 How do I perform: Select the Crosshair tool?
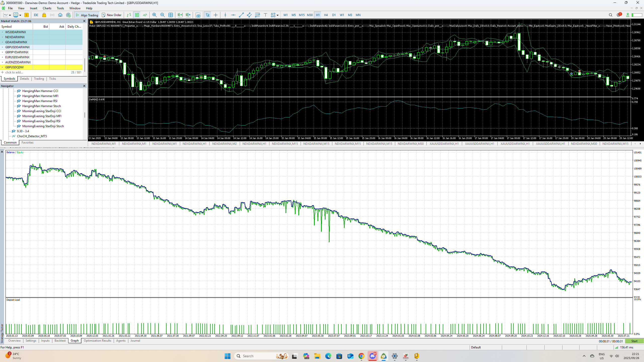tap(216, 15)
